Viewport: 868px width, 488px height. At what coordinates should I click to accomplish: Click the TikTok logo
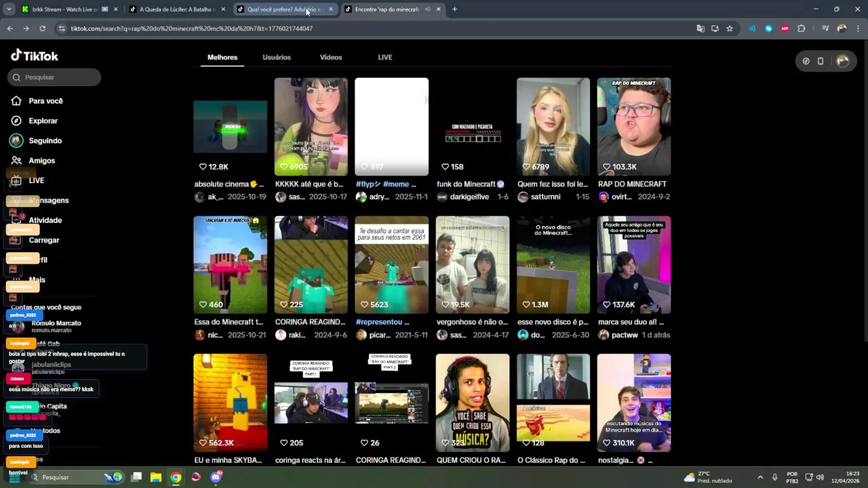pos(35,56)
